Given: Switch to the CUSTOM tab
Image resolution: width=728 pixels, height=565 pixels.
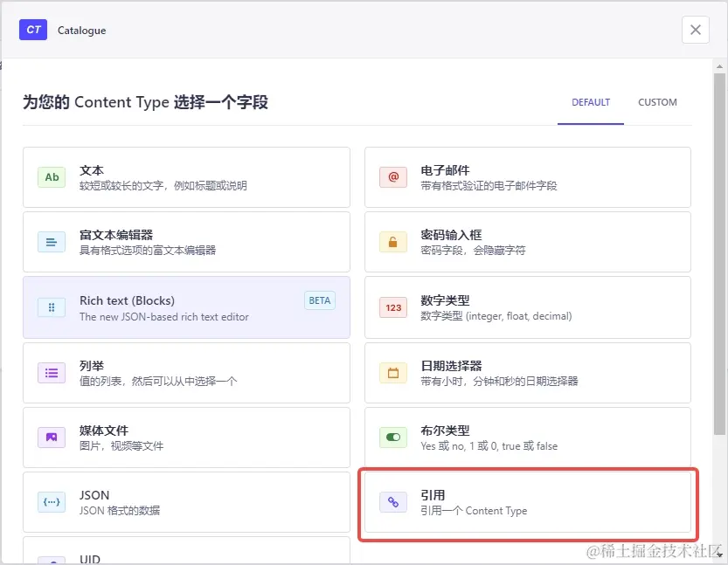Looking at the screenshot, I should click(657, 102).
